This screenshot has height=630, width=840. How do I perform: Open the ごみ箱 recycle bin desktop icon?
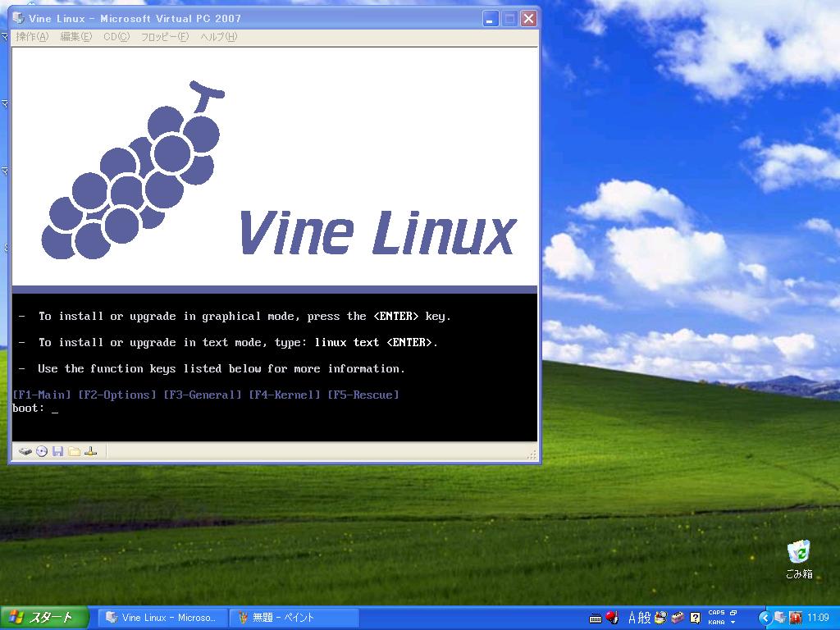[x=799, y=559]
